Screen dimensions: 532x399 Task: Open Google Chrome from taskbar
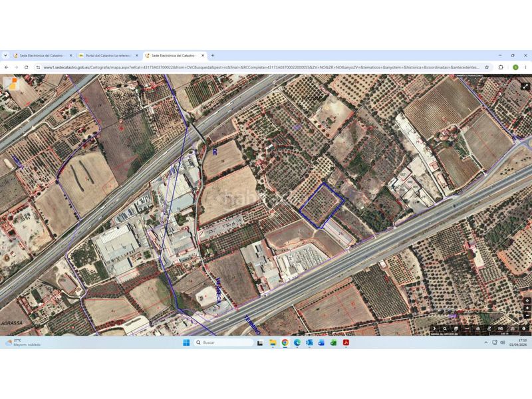point(285,342)
